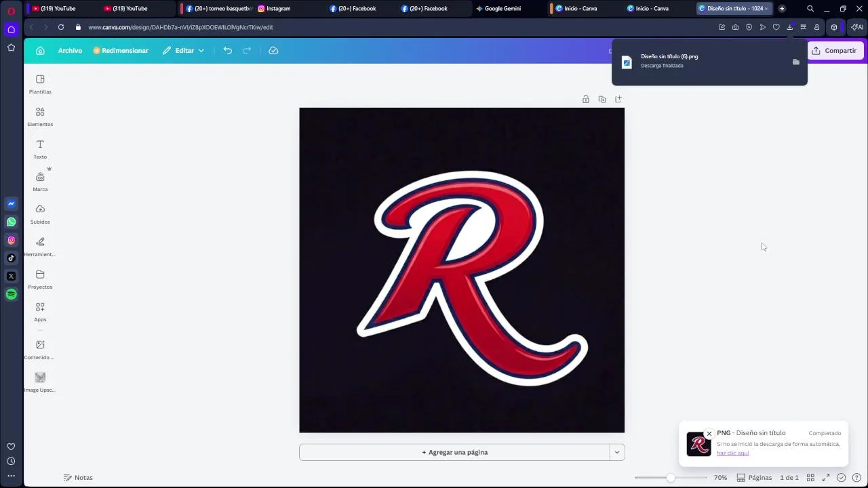The image size is (868, 488).
Task: Open browser profile account icon
Action: point(817,27)
